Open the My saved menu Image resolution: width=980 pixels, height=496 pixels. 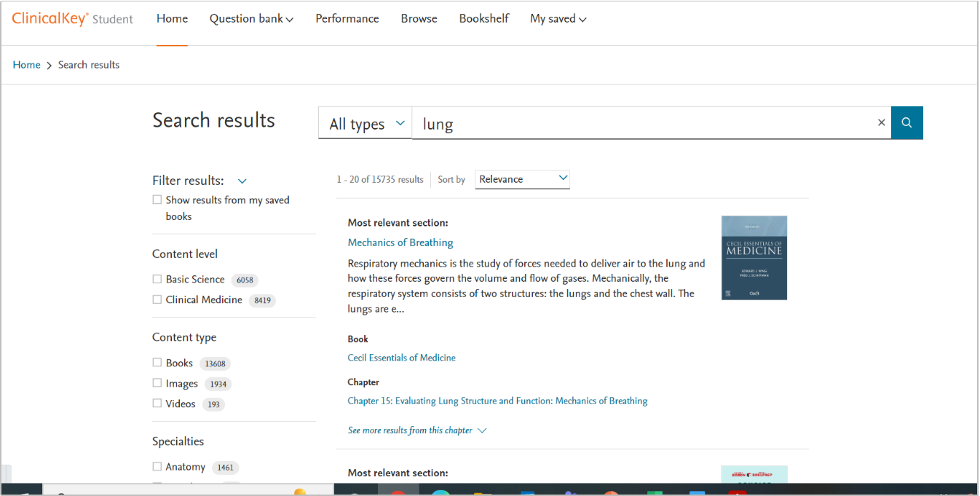coord(558,19)
